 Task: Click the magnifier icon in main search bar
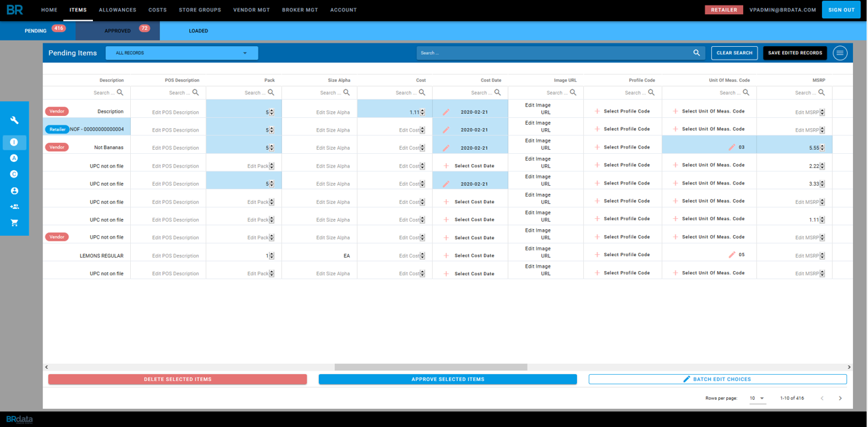click(x=696, y=53)
